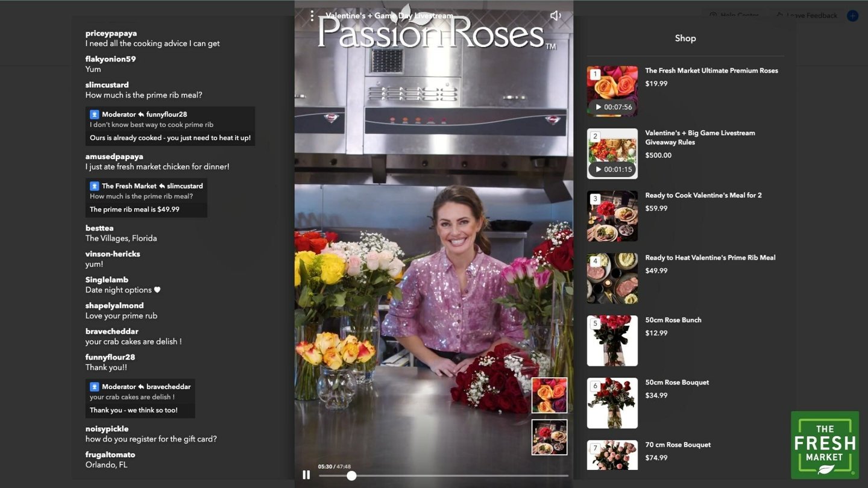Click the username noisypickle in chat
This screenshot has height=488, width=868.
(x=107, y=428)
